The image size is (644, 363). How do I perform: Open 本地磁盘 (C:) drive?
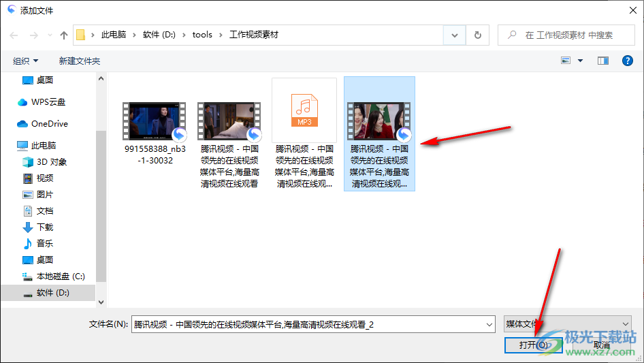(53, 277)
